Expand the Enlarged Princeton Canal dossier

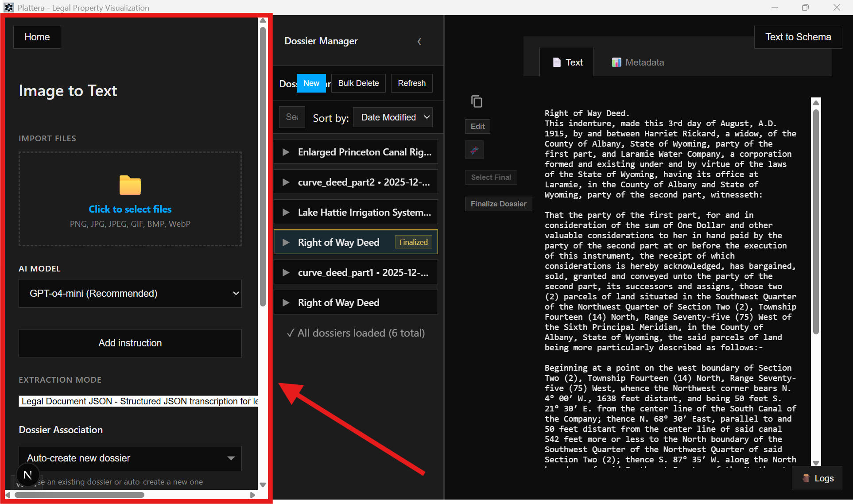click(286, 151)
